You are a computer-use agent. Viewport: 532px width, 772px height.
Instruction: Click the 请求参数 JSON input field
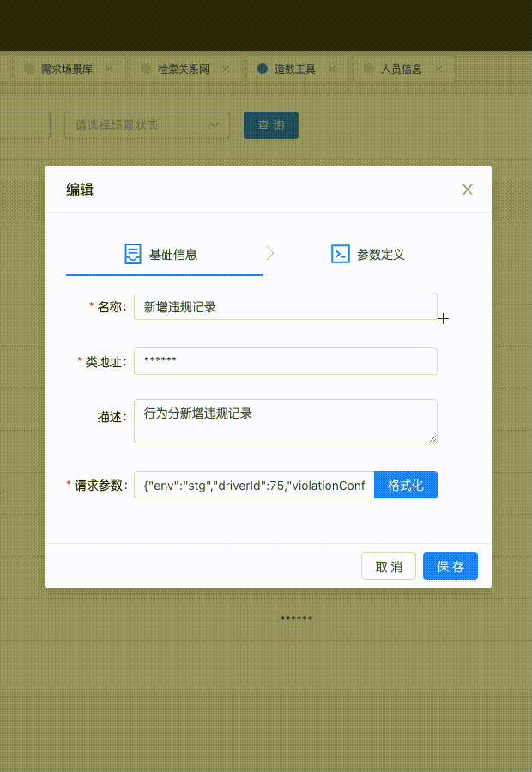(x=254, y=485)
